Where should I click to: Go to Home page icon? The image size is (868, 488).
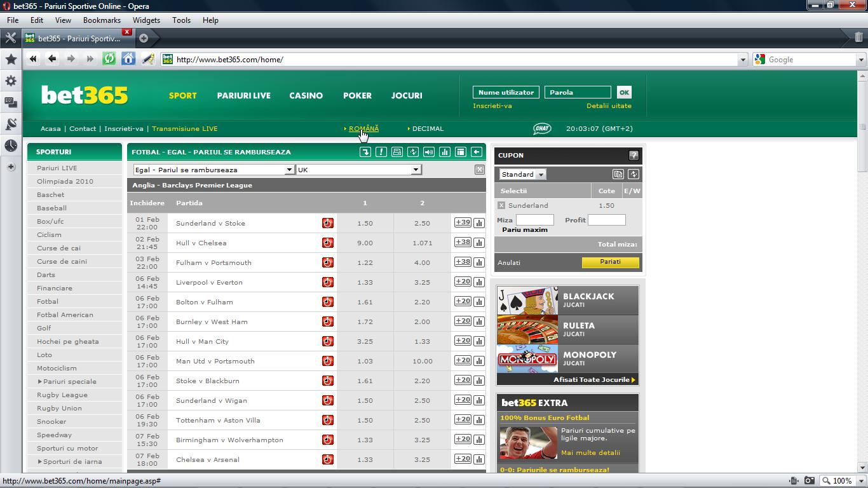tap(128, 59)
